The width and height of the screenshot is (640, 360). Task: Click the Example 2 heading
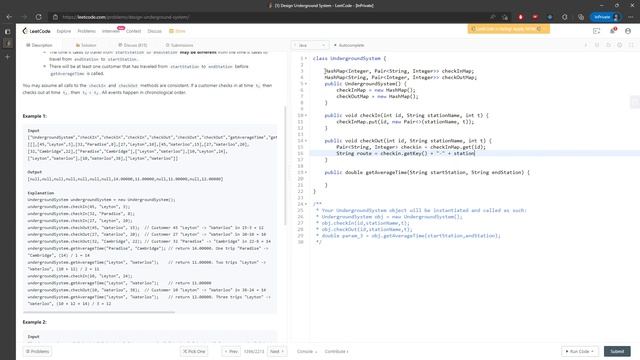pyautogui.click(x=35, y=322)
